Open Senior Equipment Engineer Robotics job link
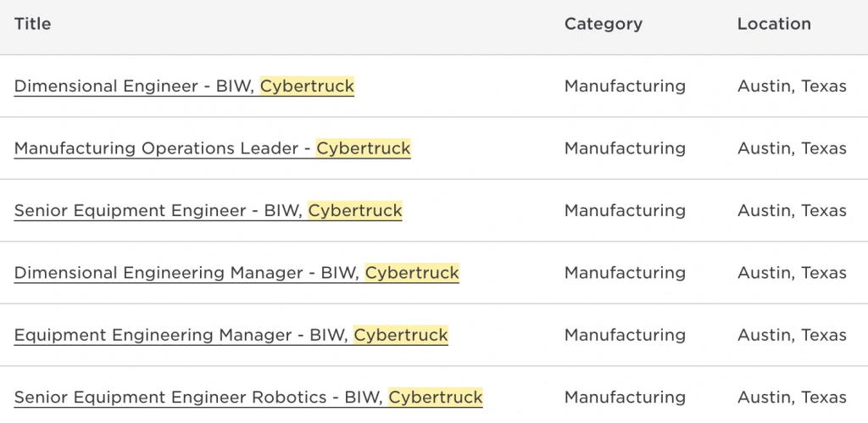Image resolution: width=868 pixels, height=423 pixels. (248, 397)
